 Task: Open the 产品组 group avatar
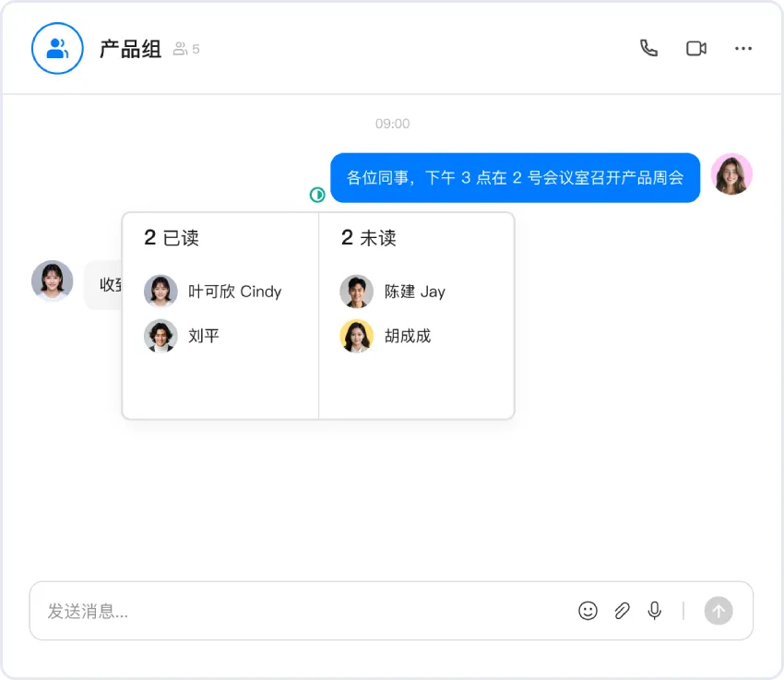pos(57,48)
